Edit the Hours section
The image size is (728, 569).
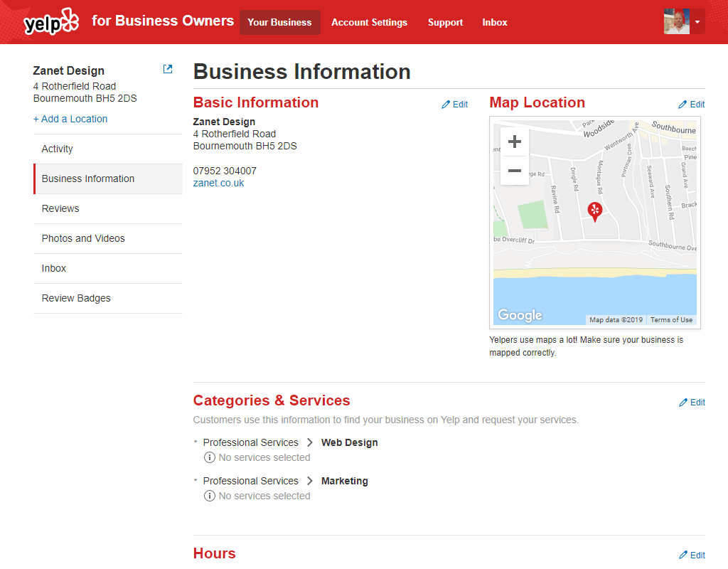tap(692, 555)
